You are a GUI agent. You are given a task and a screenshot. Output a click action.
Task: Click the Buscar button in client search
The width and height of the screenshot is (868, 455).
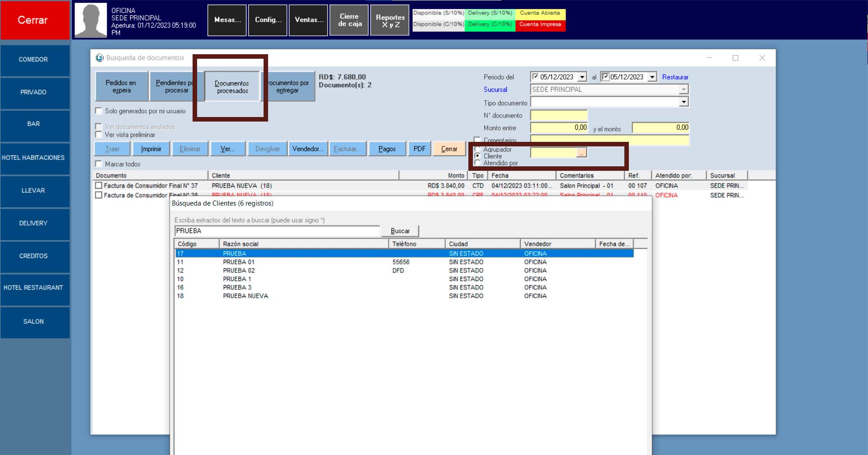tap(400, 231)
